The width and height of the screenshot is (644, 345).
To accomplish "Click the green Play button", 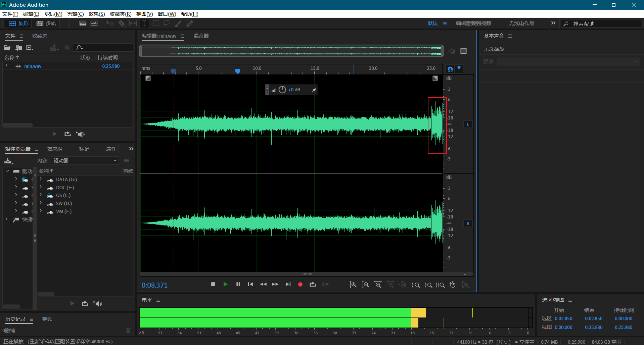I will 225,284.
